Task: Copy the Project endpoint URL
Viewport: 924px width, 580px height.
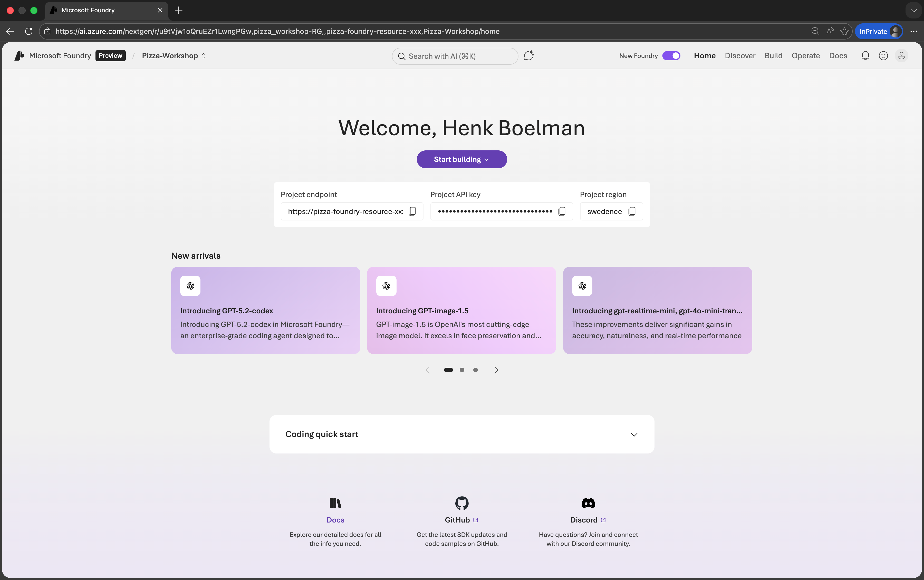Action: (x=412, y=211)
